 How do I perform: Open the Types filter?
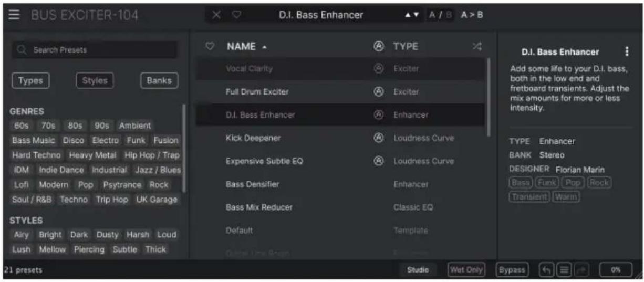click(30, 81)
